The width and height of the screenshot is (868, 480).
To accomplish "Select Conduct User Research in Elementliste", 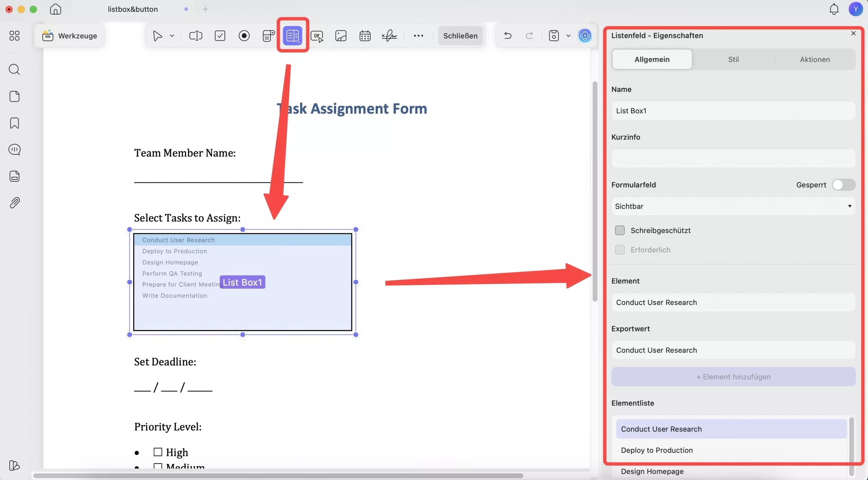I will (x=731, y=429).
